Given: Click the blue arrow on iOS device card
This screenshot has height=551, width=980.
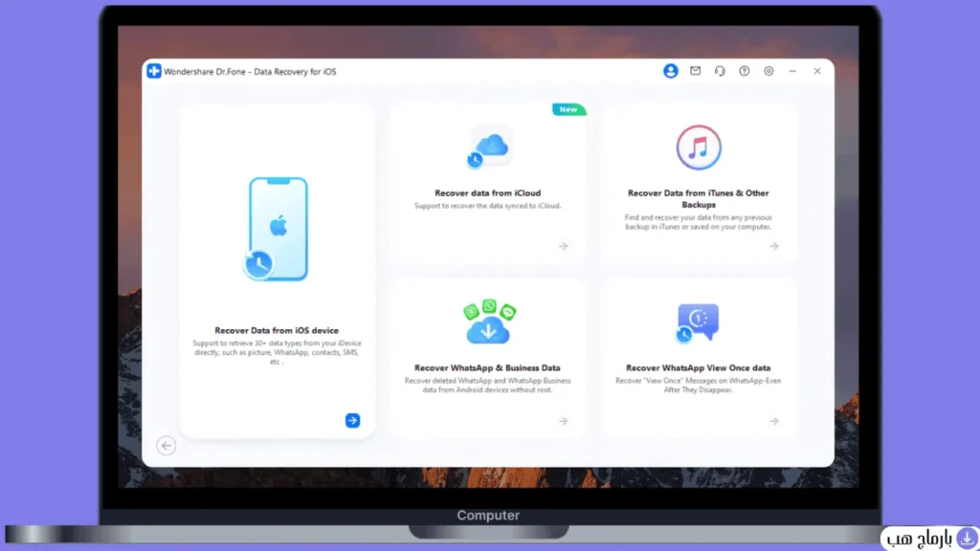Looking at the screenshot, I should click(352, 421).
